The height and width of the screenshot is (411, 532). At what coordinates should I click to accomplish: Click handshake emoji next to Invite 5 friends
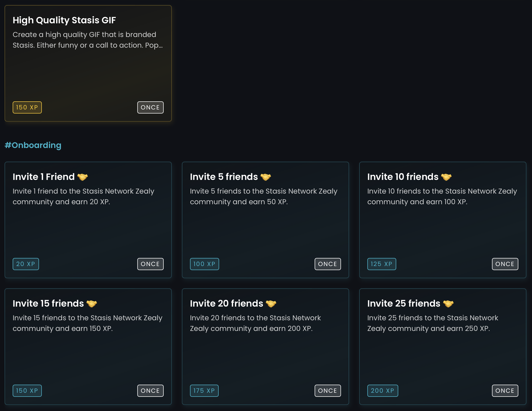click(266, 177)
